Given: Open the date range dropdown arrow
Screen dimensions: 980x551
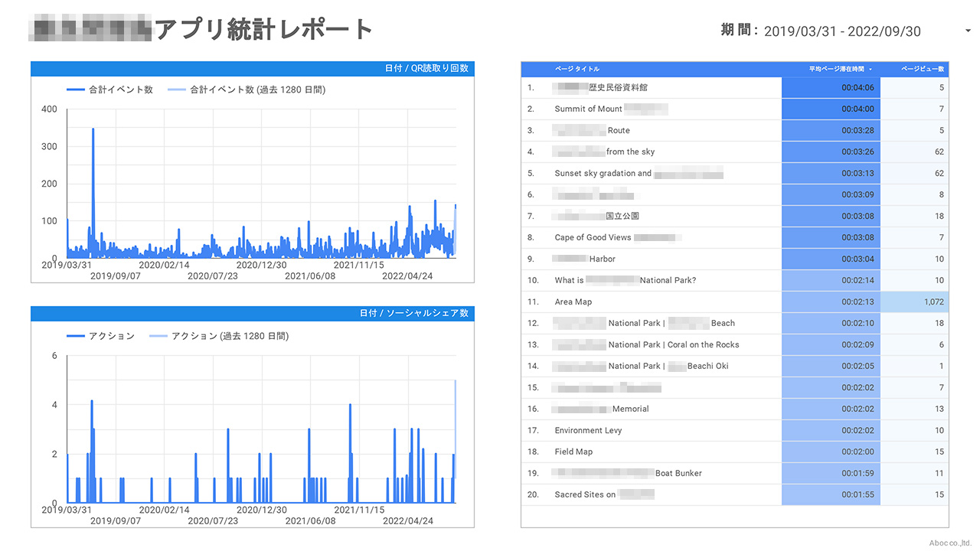Looking at the screenshot, I should (968, 31).
